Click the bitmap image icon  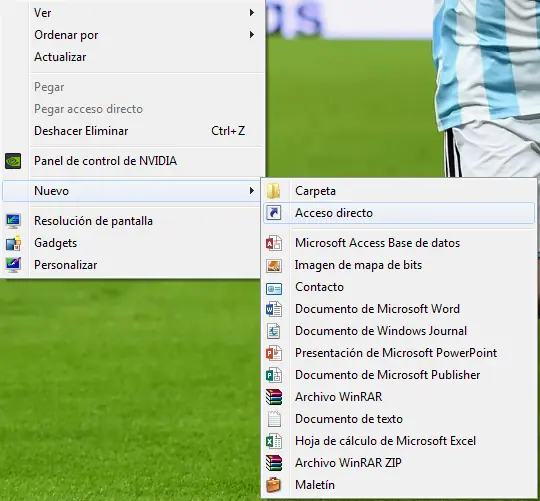tap(274, 265)
